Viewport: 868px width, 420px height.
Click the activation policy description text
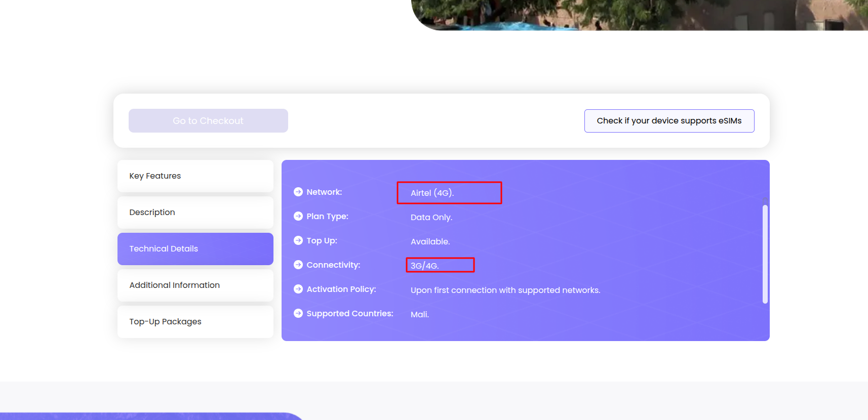[x=505, y=290]
